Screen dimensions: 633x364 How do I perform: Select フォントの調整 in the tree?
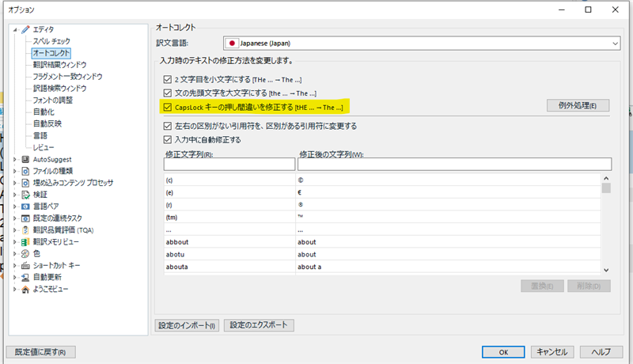[52, 100]
